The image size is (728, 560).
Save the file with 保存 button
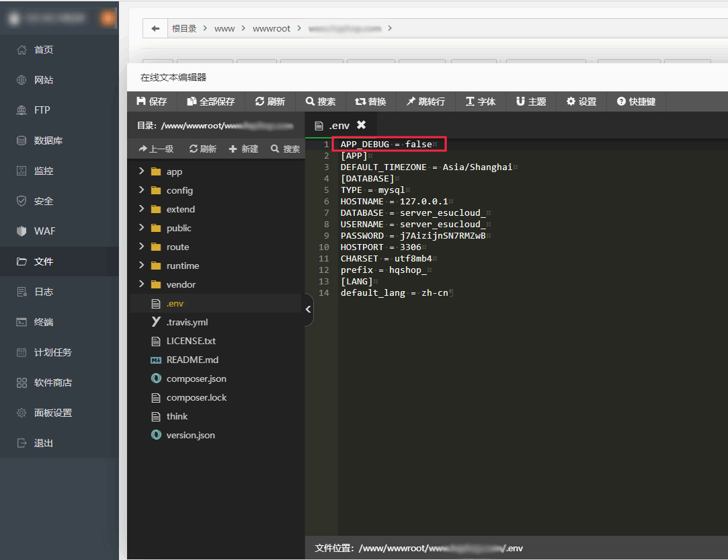click(152, 102)
